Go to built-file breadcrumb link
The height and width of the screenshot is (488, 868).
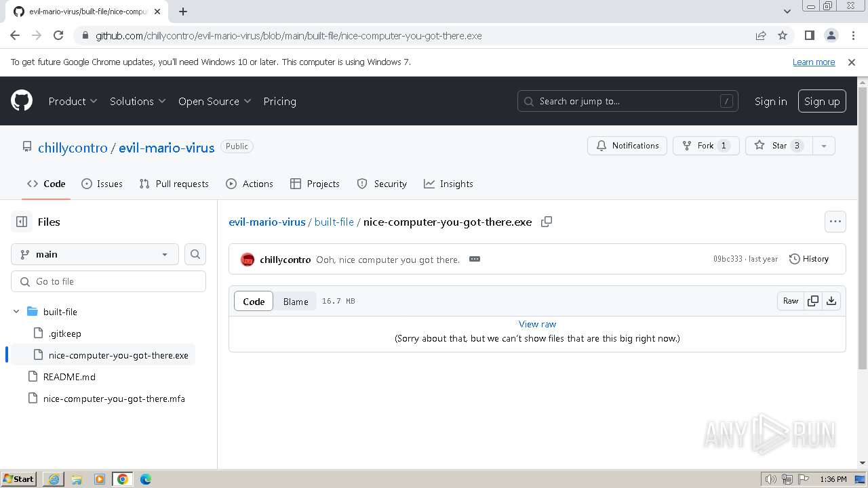pos(334,222)
